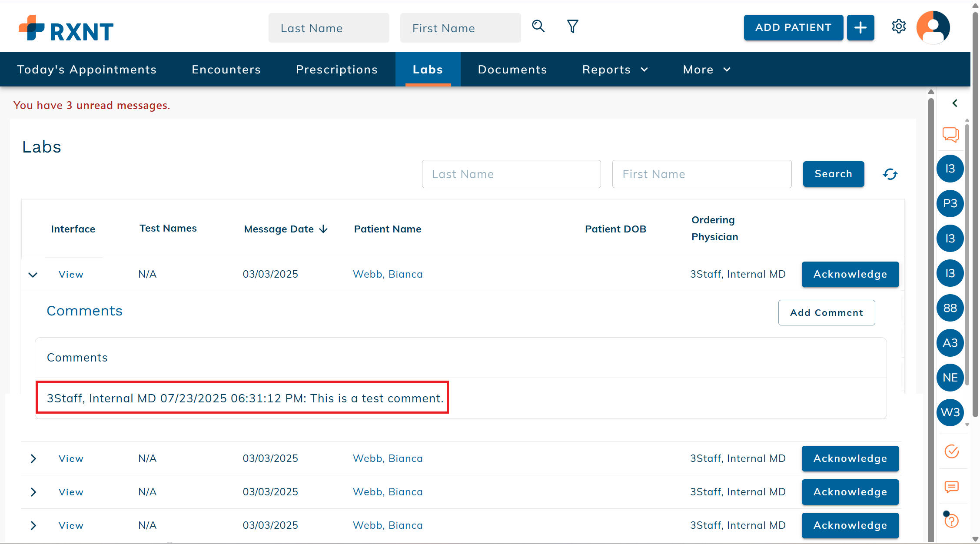Image resolution: width=980 pixels, height=544 pixels.
Task: Open the help question mark icon
Action: click(x=951, y=521)
